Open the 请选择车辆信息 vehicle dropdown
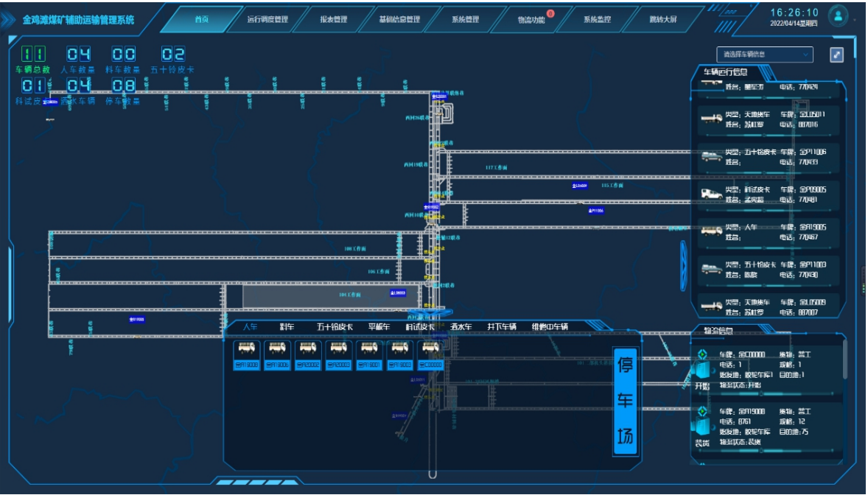868x495 pixels. (x=764, y=55)
